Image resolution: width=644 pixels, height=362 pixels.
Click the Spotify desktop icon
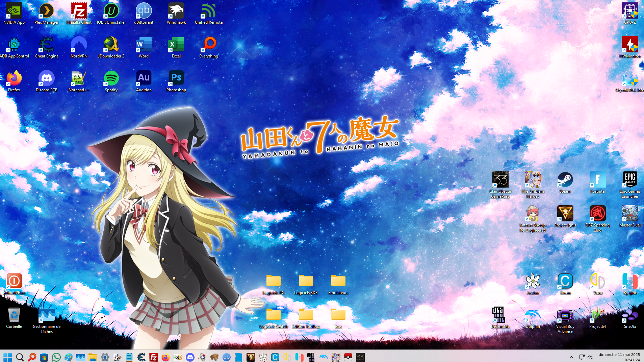pyautogui.click(x=111, y=81)
